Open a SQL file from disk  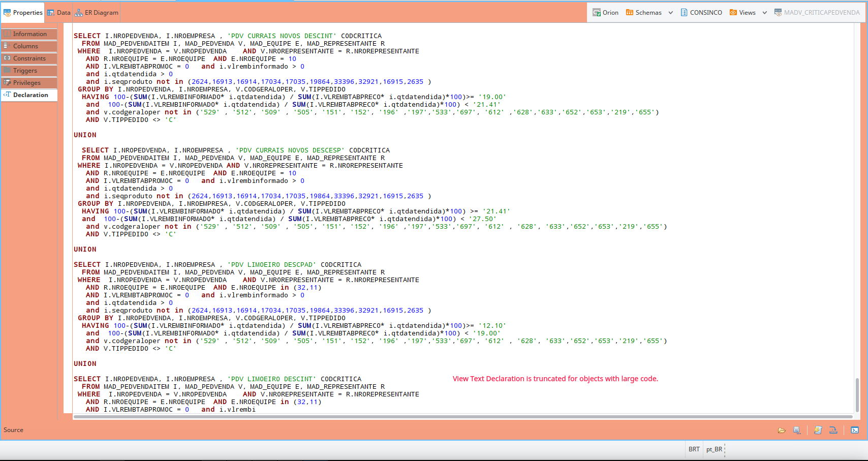pos(782,430)
